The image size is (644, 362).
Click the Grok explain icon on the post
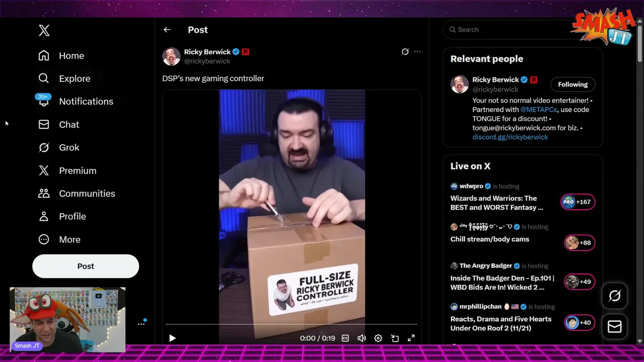pyautogui.click(x=405, y=52)
